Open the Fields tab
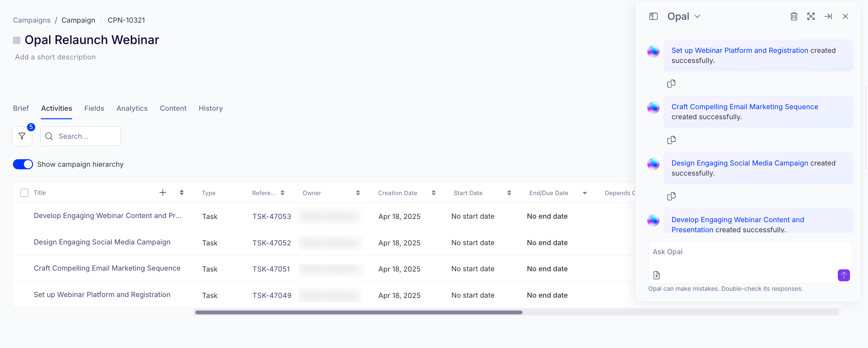This screenshot has width=868, height=348. tap(94, 108)
